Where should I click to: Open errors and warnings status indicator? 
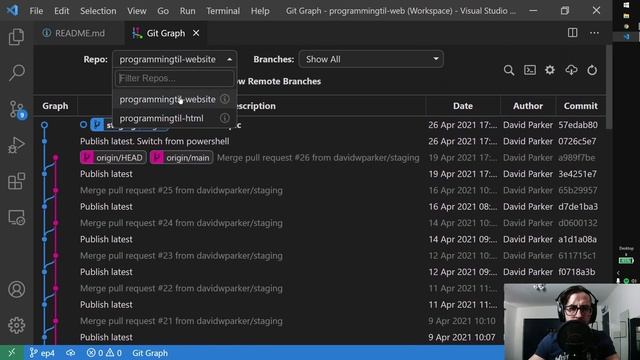[x=104, y=353]
